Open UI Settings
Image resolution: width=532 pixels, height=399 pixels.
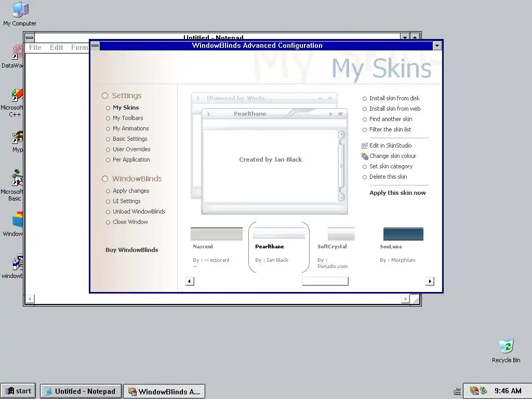tap(123, 201)
